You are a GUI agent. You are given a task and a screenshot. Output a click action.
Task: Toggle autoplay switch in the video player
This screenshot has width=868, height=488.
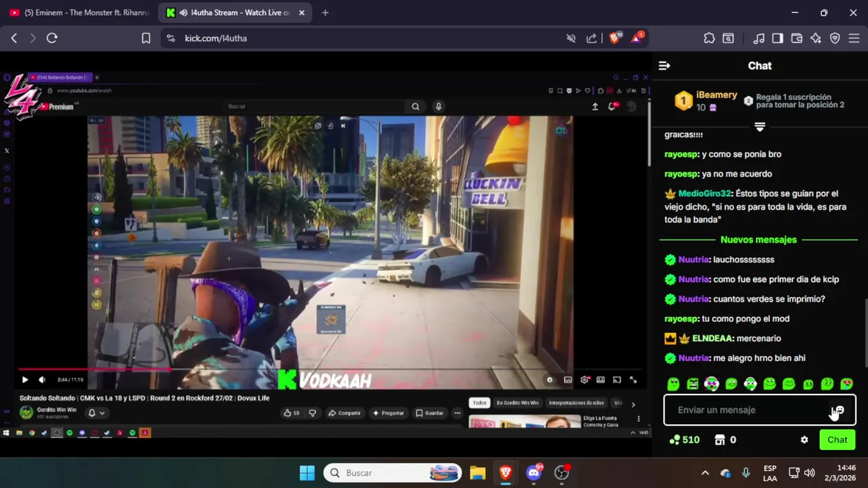click(550, 380)
